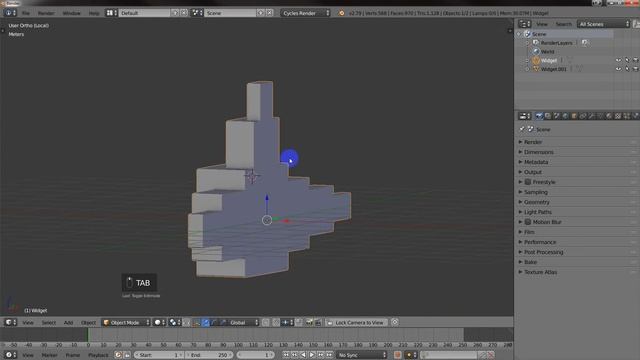Enable the Freestyle checkbox
The height and width of the screenshot is (360, 640).
(528, 182)
